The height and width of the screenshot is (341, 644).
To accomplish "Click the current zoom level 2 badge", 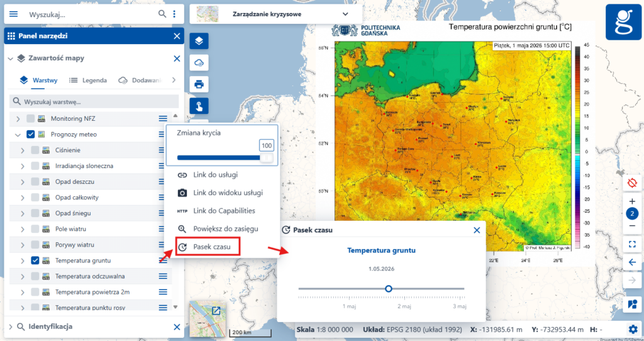I will pyautogui.click(x=632, y=214).
